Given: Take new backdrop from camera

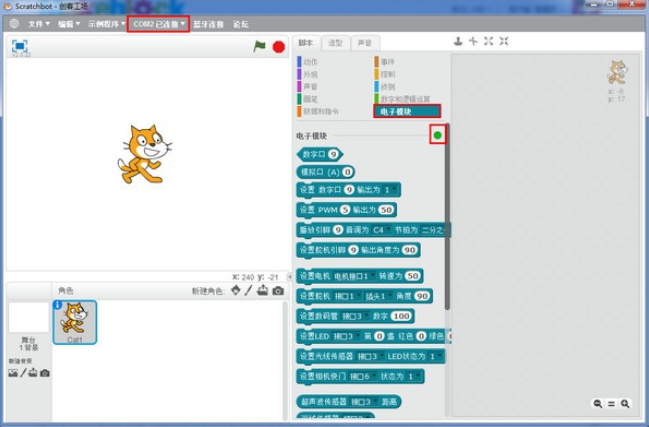Looking at the screenshot, I should tap(45, 373).
